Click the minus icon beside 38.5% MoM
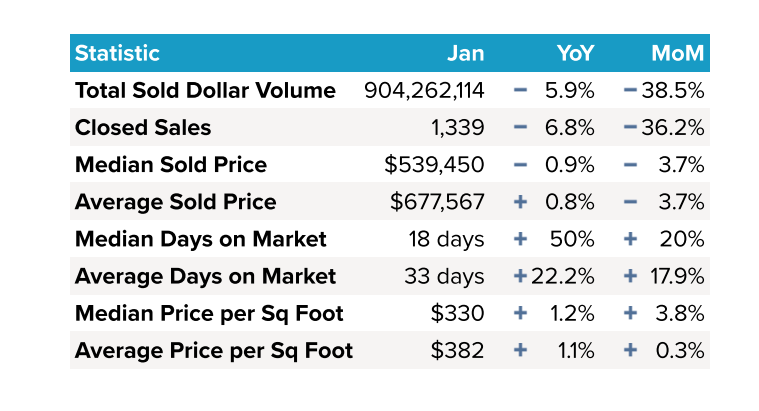 [x=629, y=91]
